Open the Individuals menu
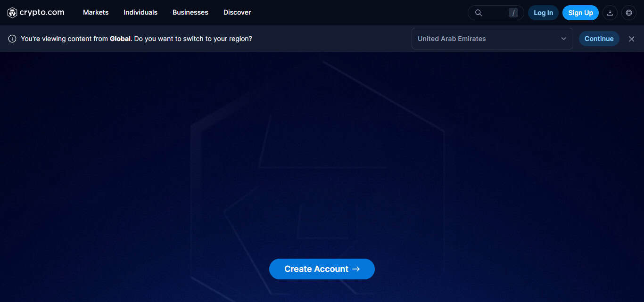Viewport: 644px width, 302px height. pyautogui.click(x=140, y=13)
